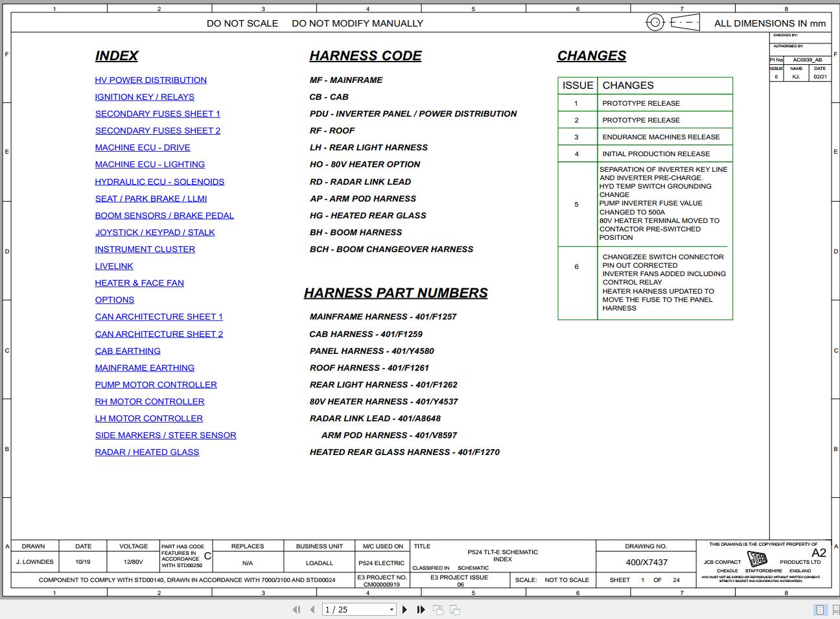Open the OPTIONS index link
The width and height of the screenshot is (840, 619).
115,299
